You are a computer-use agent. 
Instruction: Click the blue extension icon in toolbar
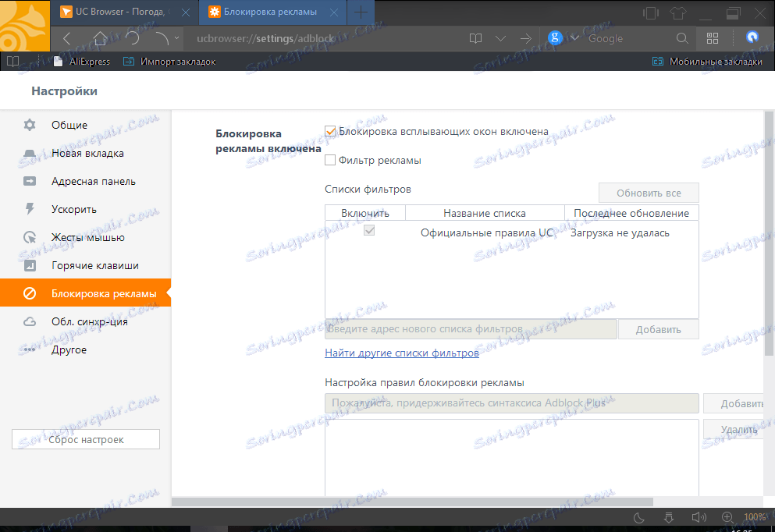752,37
